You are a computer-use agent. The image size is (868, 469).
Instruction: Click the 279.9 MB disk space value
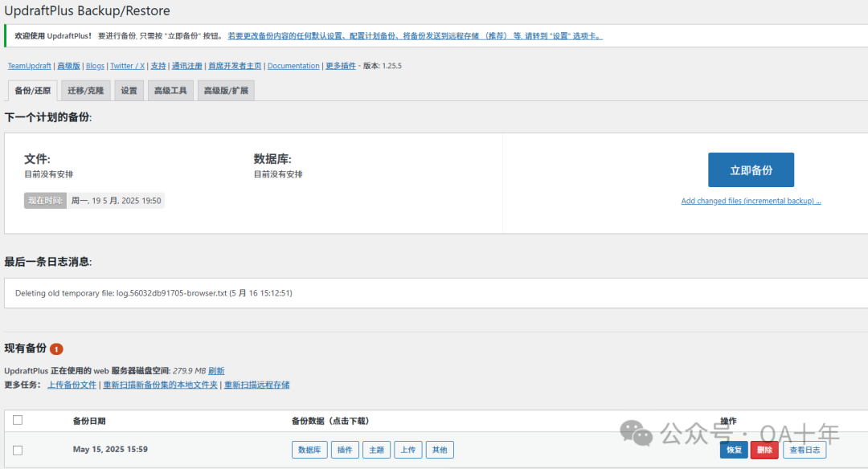click(190, 371)
